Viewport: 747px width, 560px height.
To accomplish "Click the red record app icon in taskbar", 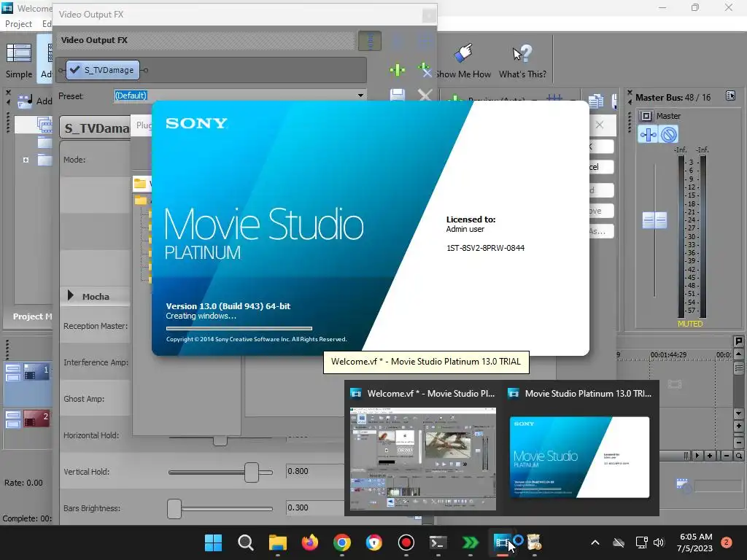I will 406,542.
